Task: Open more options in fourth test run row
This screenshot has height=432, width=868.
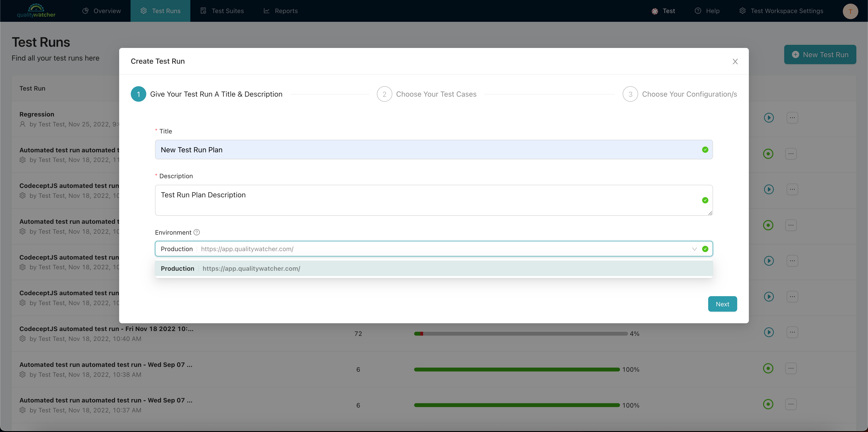Action: click(791, 225)
